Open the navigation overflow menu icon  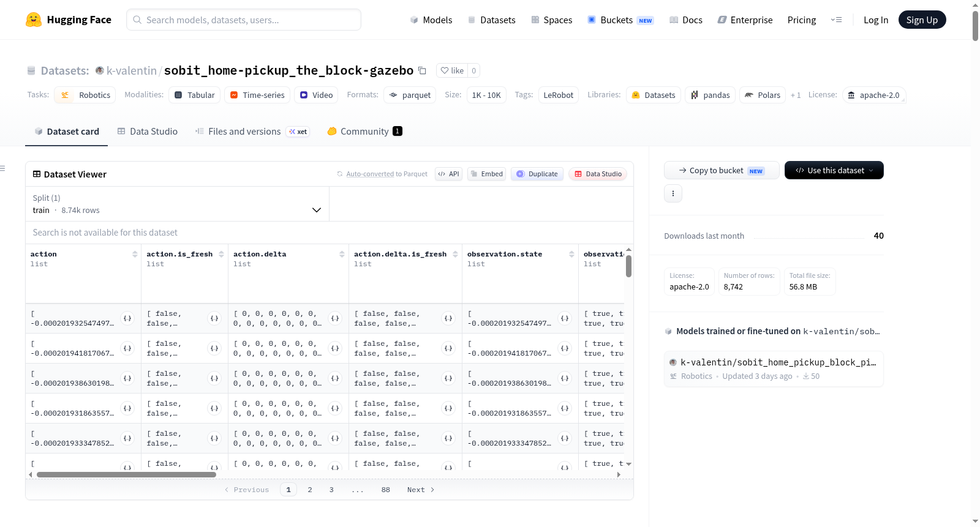(836, 20)
